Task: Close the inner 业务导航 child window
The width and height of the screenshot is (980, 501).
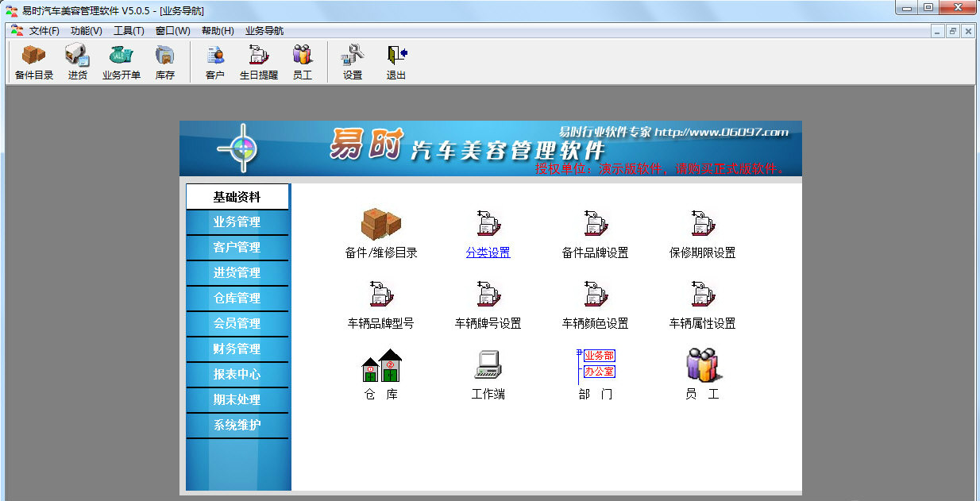Action: click(x=968, y=31)
